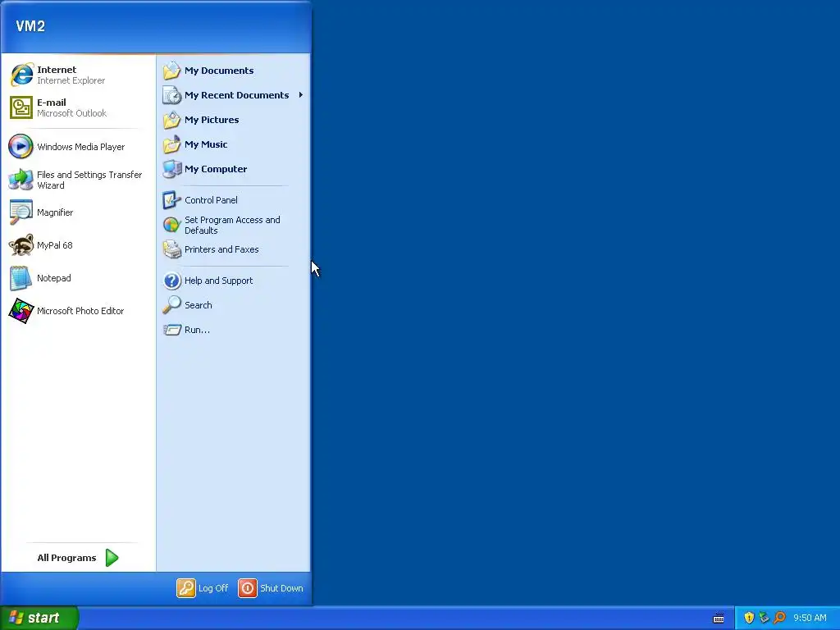Image resolution: width=840 pixels, height=630 pixels.
Task: Launch Internet Explorer from the Start menu
Action: (78, 75)
